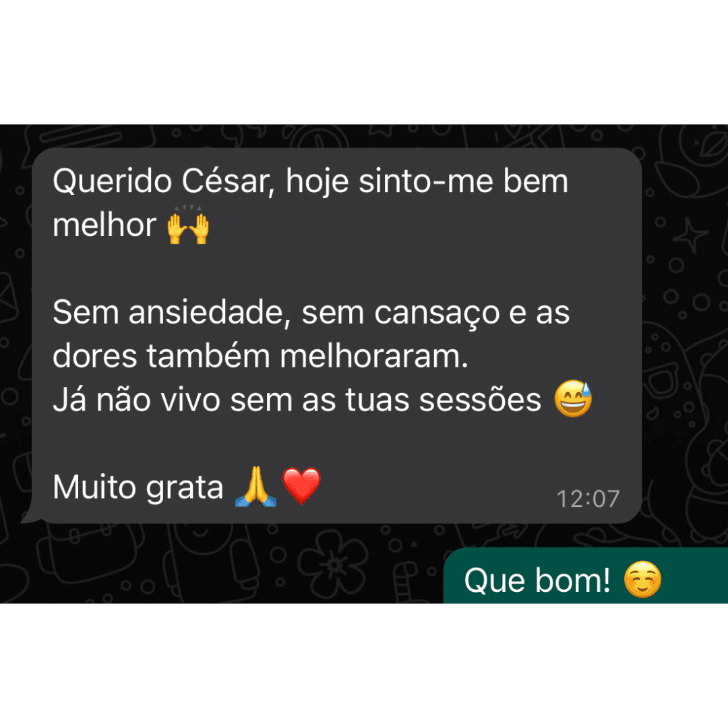The image size is (728, 728).
Task: Tap the folded hands emoji
Action: pyautogui.click(x=256, y=487)
